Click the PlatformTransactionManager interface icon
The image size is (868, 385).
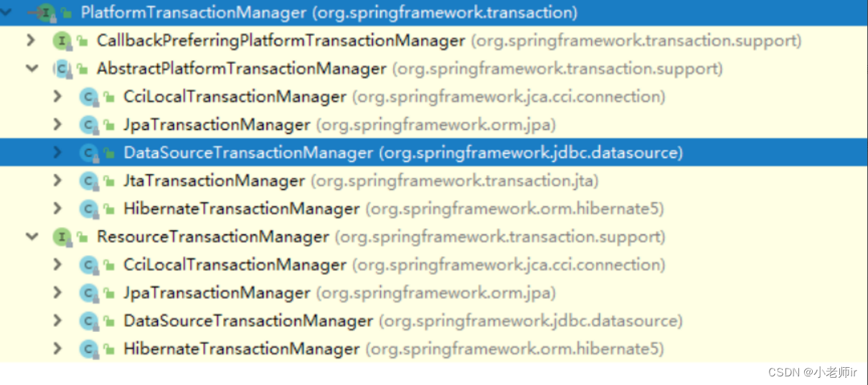coord(45,12)
